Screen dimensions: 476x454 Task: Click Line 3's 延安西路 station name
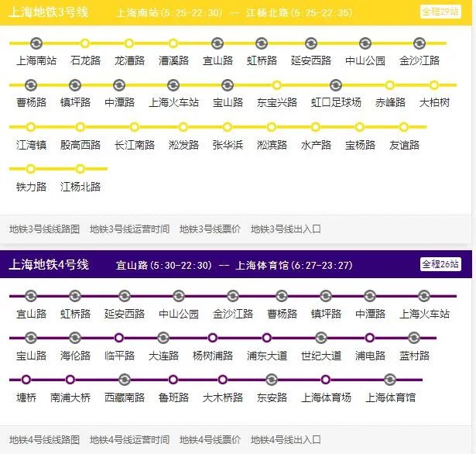click(311, 60)
